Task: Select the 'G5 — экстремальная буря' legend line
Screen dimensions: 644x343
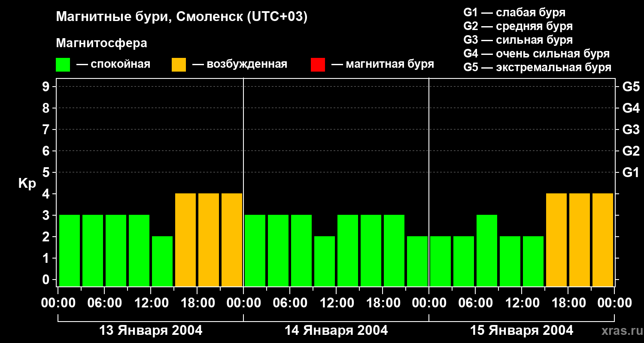Action: tap(538, 68)
